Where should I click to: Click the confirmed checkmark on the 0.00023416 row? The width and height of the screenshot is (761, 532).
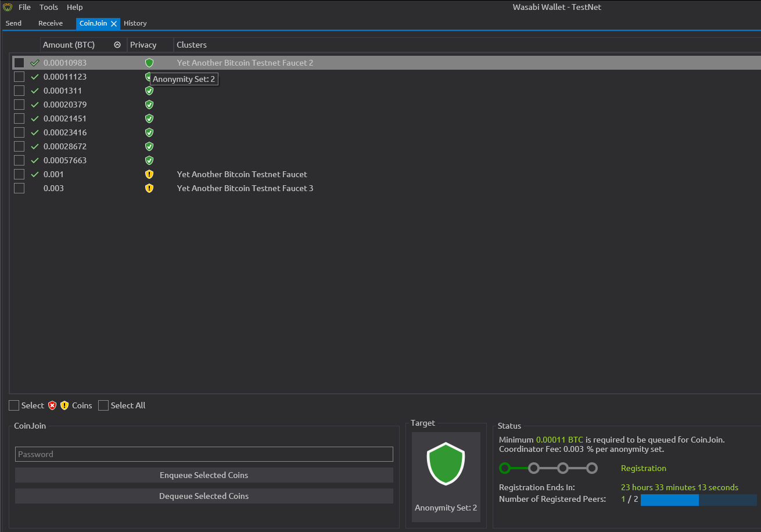(35, 132)
